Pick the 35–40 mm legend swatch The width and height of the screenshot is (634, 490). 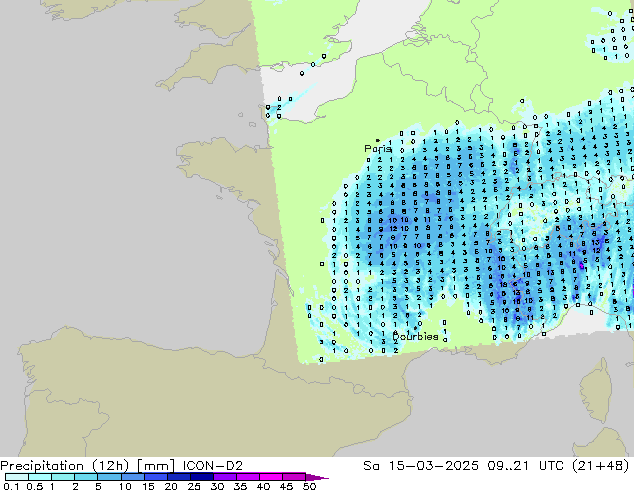[247, 477]
